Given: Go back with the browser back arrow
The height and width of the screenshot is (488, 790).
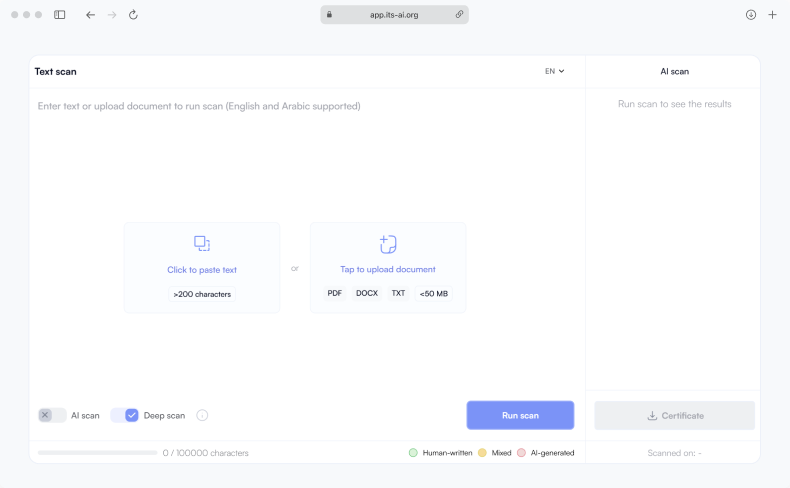Looking at the screenshot, I should 90,15.
